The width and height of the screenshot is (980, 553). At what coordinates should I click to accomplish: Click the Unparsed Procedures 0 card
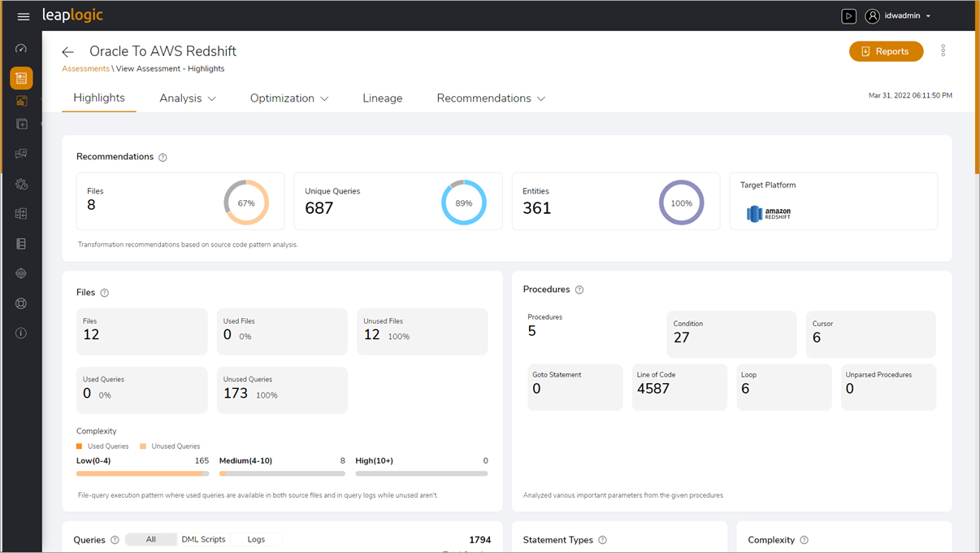click(888, 387)
